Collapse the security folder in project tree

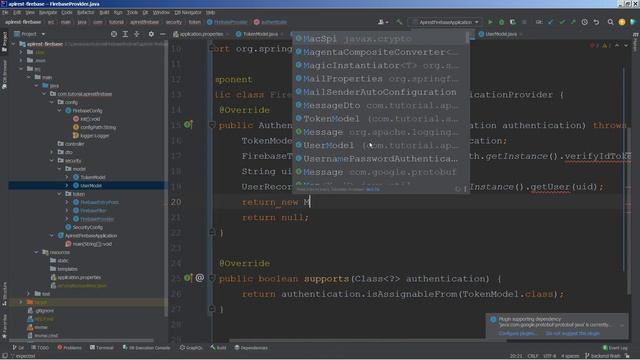[x=52, y=161]
